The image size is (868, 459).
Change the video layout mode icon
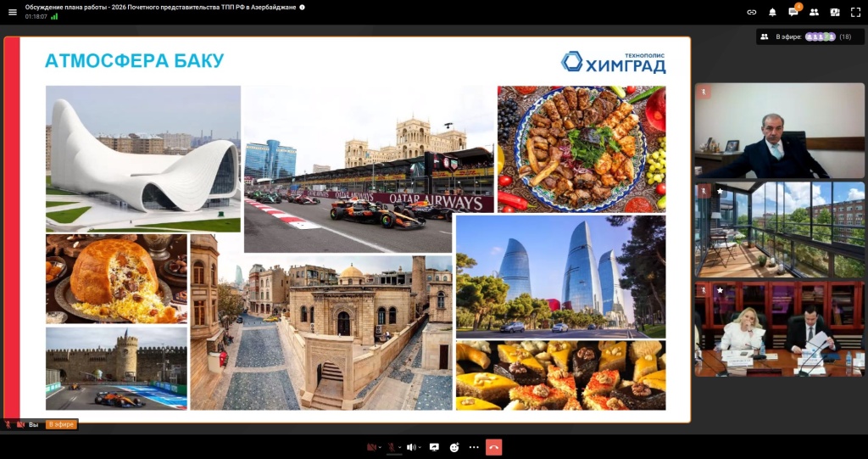[835, 12]
